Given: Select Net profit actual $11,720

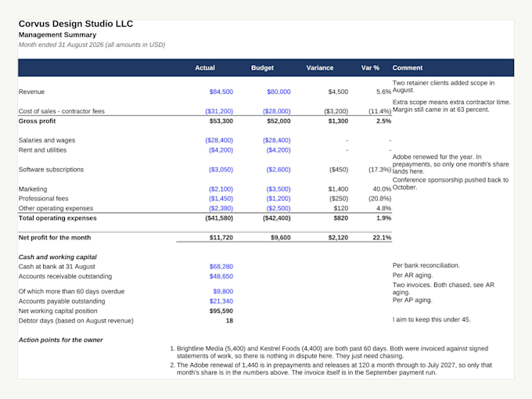Looking at the screenshot, I should (x=221, y=238).
